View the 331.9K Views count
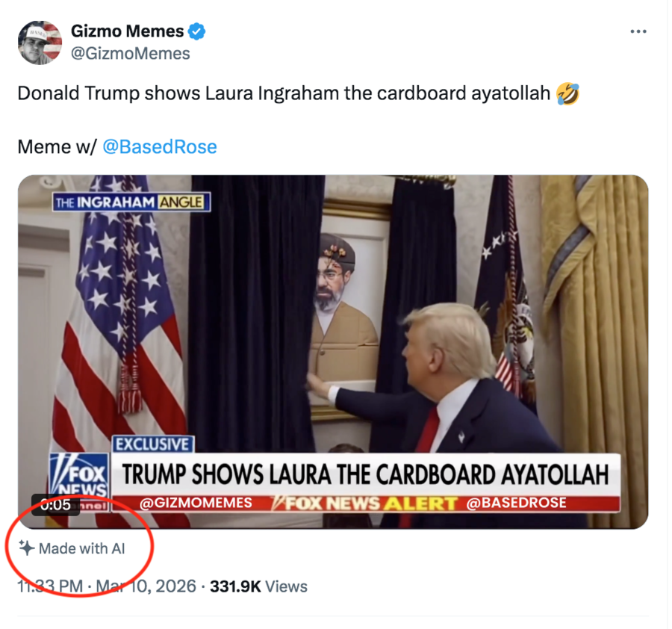Image resolution: width=672 pixels, height=629 pixels. (258, 586)
